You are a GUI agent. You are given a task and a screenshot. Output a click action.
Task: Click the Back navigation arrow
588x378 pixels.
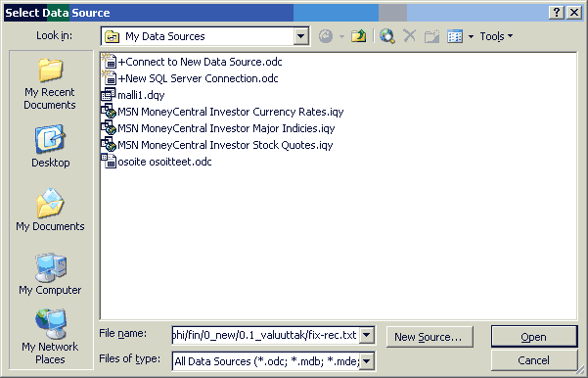click(326, 36)
